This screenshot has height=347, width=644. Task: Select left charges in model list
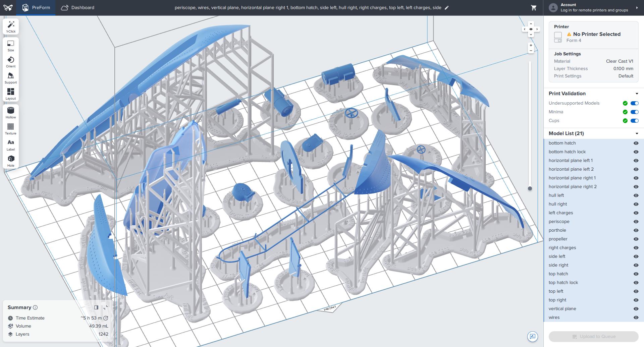pos(561,213)
